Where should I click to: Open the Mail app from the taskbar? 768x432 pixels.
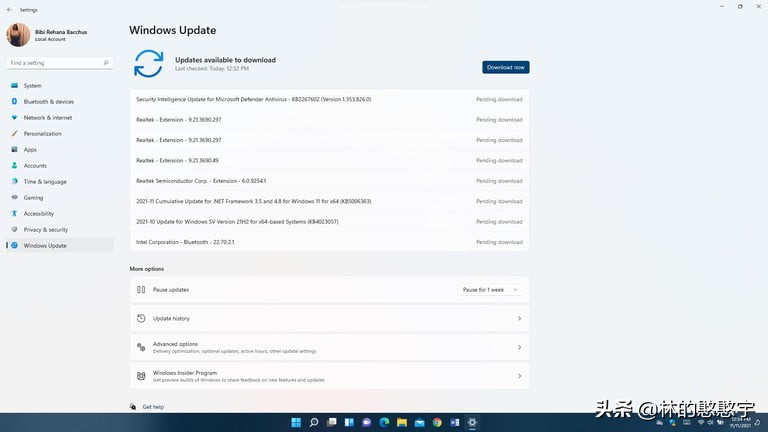point(420,422)
